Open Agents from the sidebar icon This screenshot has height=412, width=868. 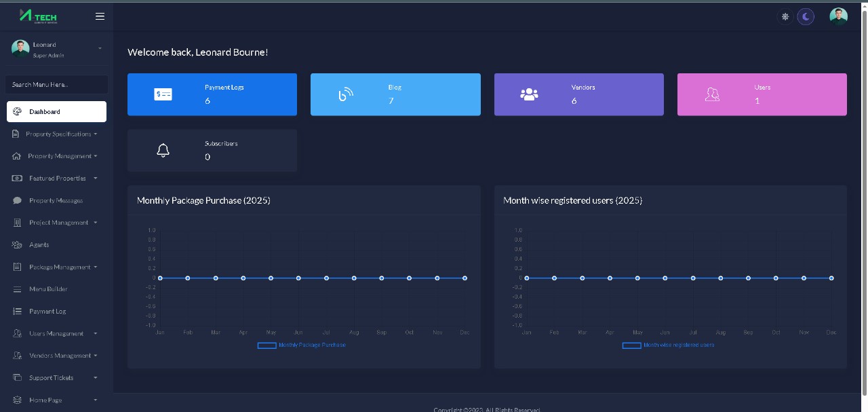(x=17, y=245)
